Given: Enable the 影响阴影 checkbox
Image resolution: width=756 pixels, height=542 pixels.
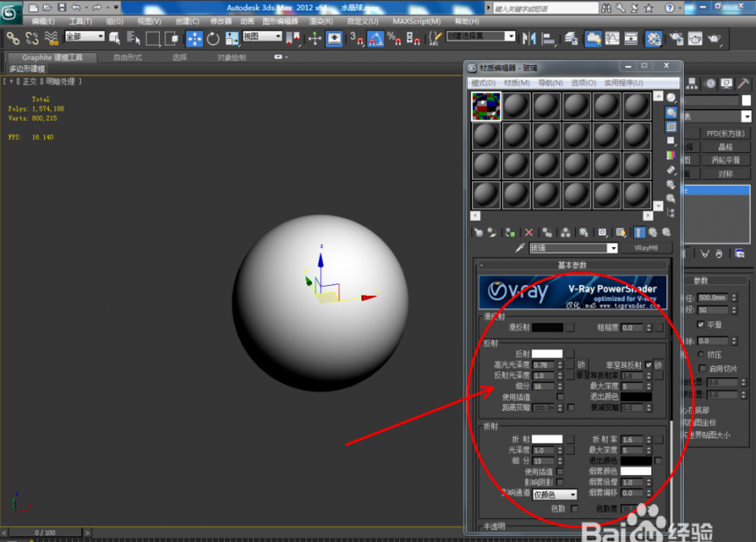Looking at the screenshot, I should (560, 482).
